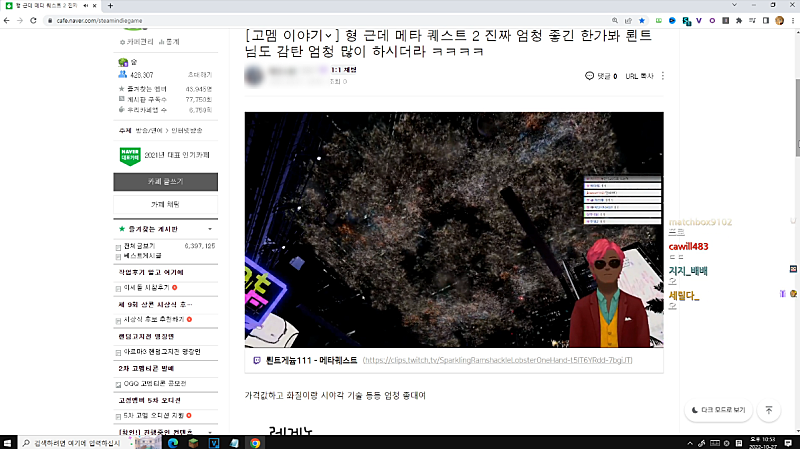
Task: Open the 댓글 0 comments link
Action: (x=601, y=76)
